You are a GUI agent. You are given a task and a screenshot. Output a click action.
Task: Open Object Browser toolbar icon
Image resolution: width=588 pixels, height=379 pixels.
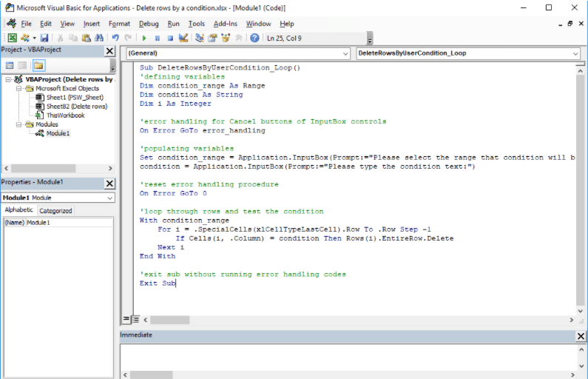point(226,38)
